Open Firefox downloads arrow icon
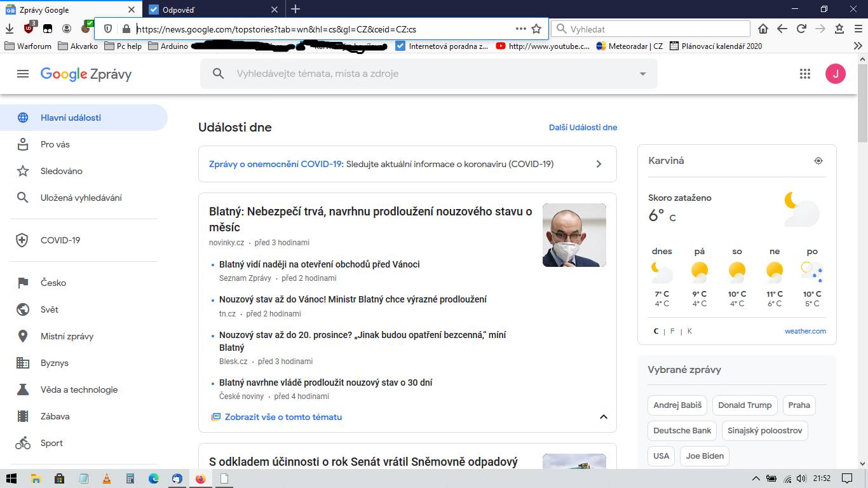The image size is (868, 488). (10, 29)
